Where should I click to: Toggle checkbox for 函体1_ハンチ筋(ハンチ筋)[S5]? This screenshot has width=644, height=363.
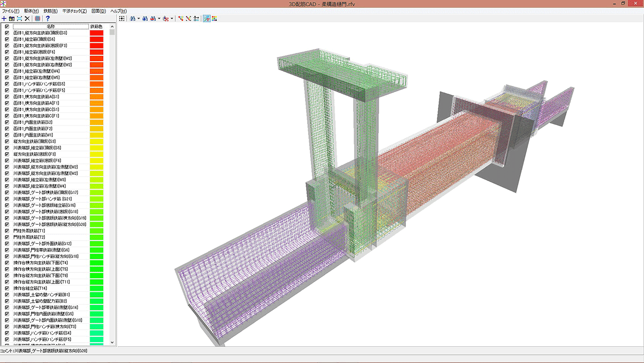pos(7,84)
